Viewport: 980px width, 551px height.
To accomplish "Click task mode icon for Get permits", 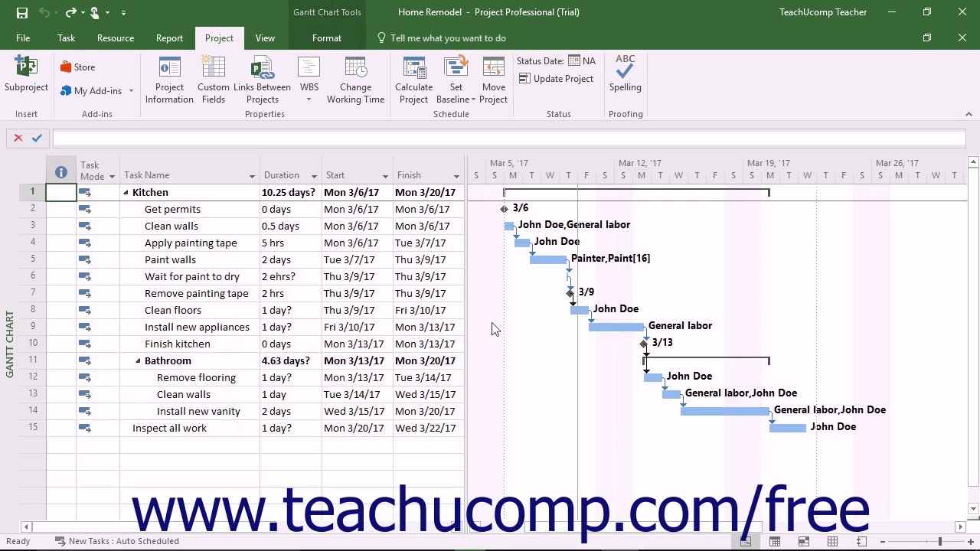I will coord(85,209).
